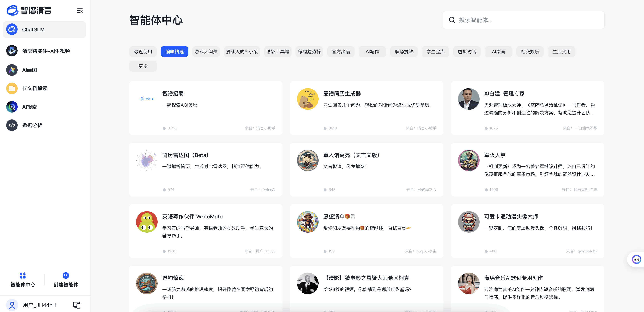Click the 智能体中心 grid icon
Image resolution: width=644 pixels, height=312 pixels.
23,275
